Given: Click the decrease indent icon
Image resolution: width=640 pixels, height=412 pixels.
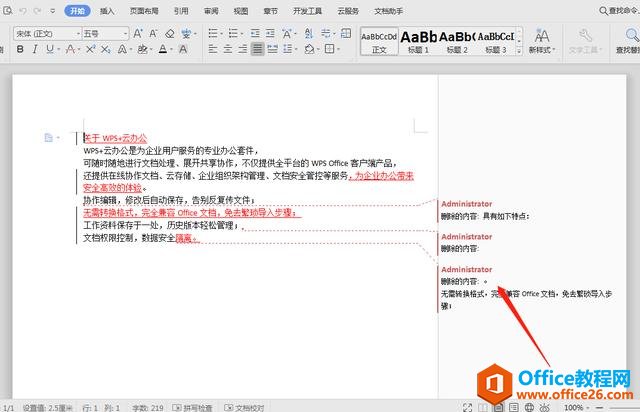Looking at the screenshot, I should pos(255,33).
